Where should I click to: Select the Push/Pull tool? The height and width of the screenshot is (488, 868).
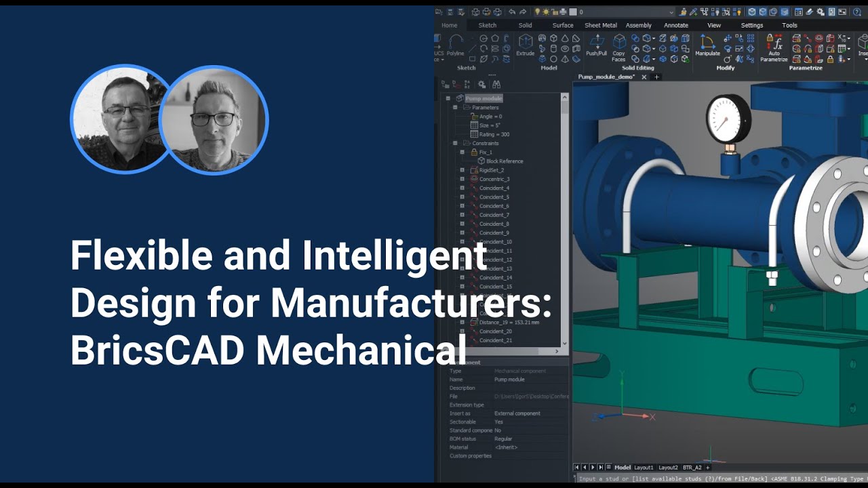pos(597,44)
